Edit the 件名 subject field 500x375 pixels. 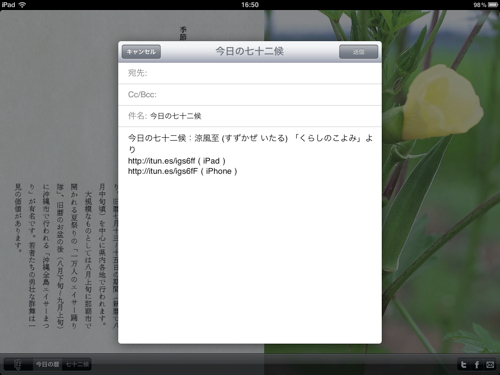250,116
